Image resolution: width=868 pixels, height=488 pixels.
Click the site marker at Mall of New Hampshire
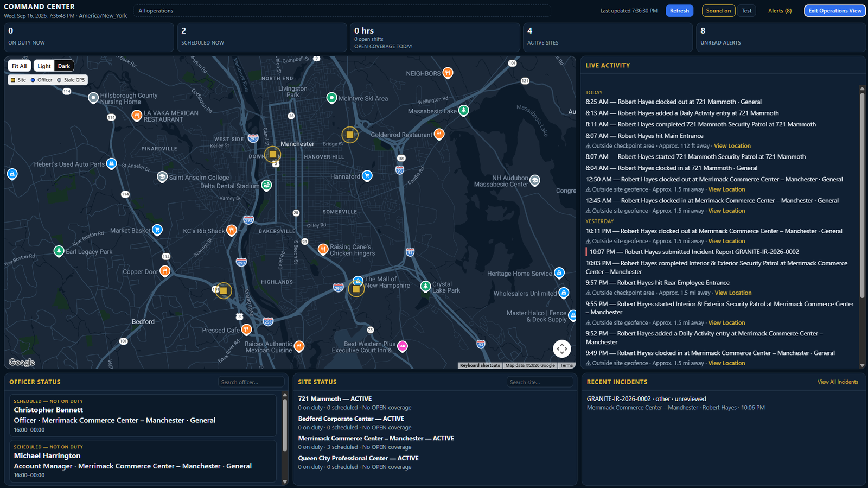356,289
